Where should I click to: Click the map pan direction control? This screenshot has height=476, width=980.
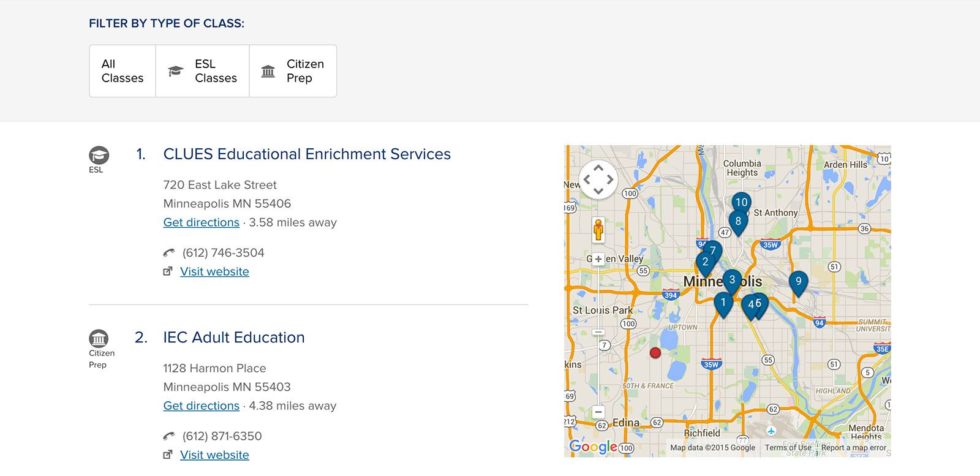pos(598,179)
